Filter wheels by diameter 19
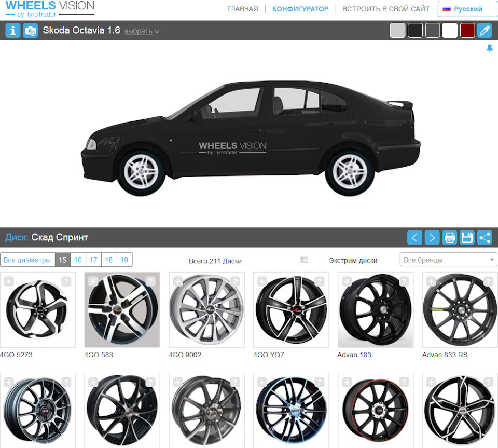This screenshot has height=448, width=498. coord(125,260)
